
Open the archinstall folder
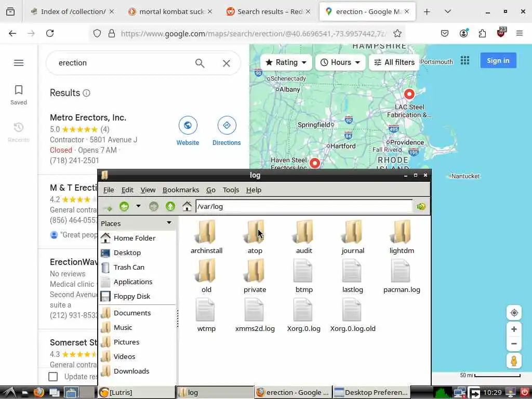[x=206, y=237]
